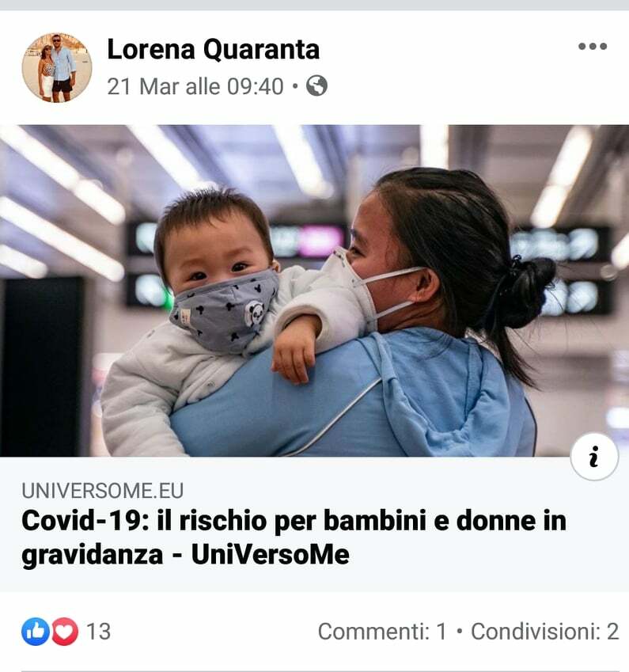This screenshot has height=672, width=629.
Task: Click the "gravidanza - UniVersoMe" headline line
Action: 185,555
